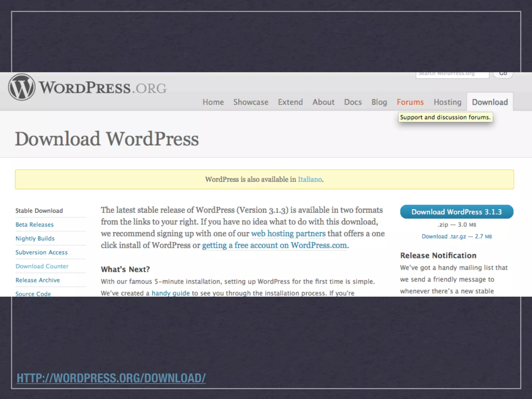Open Source Code sidebar link
The width and height of the screenshot is (532, 399).
[33, 294]
